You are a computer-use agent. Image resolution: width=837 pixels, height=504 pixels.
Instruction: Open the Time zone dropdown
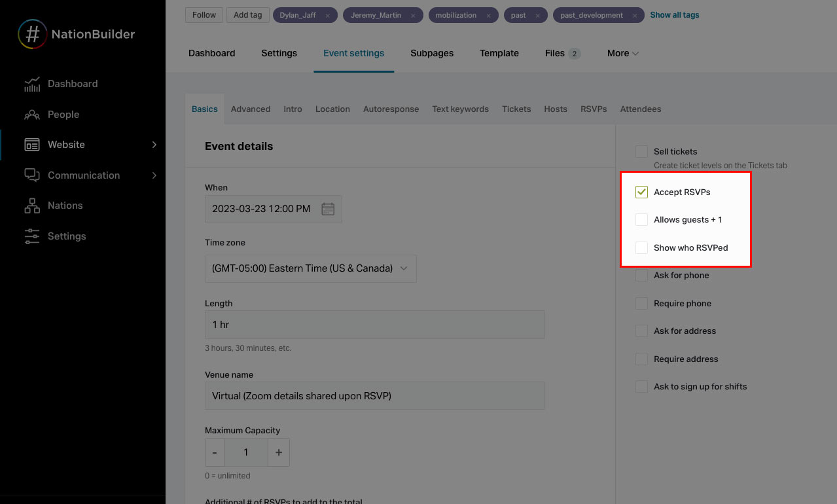[310, 268]
